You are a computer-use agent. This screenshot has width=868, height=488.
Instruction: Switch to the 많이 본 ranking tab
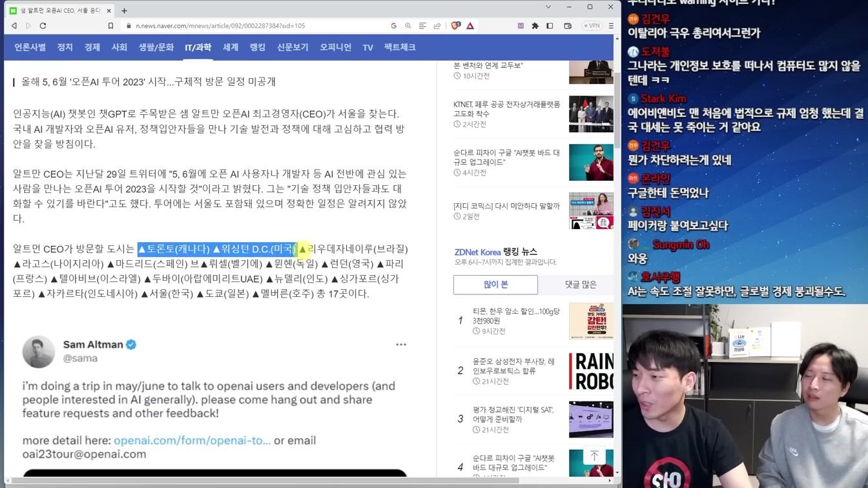(495, 285)
